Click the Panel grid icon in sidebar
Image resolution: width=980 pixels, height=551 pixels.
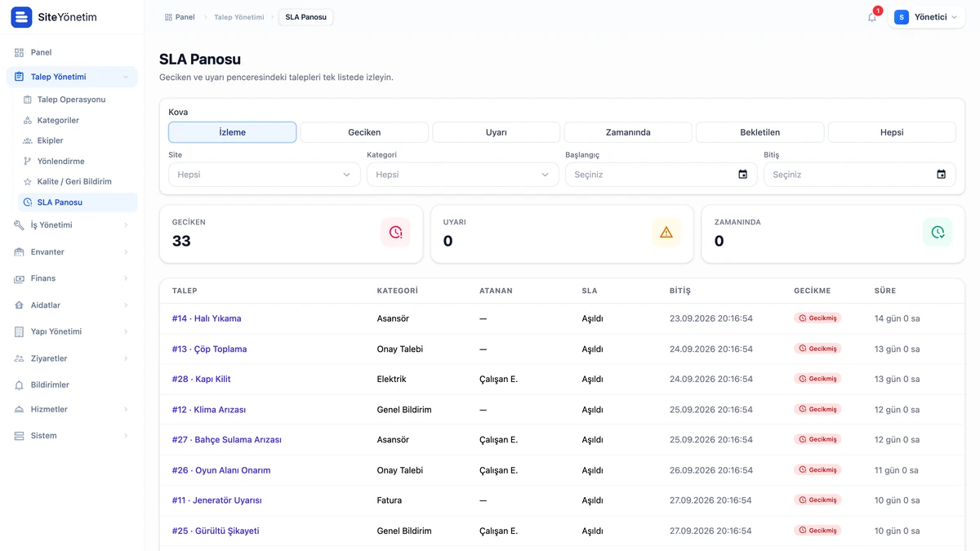(x=20, y=52)
